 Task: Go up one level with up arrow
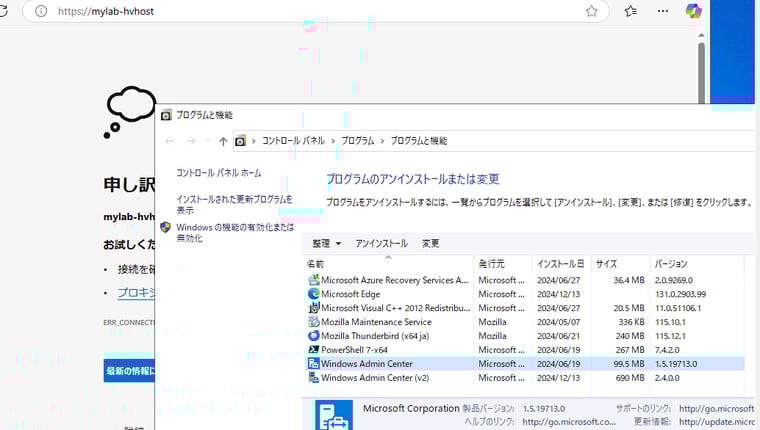223,141
